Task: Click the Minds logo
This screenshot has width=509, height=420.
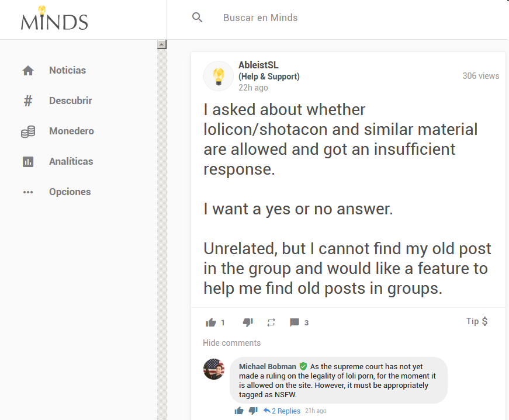Action: click(54, 19)
